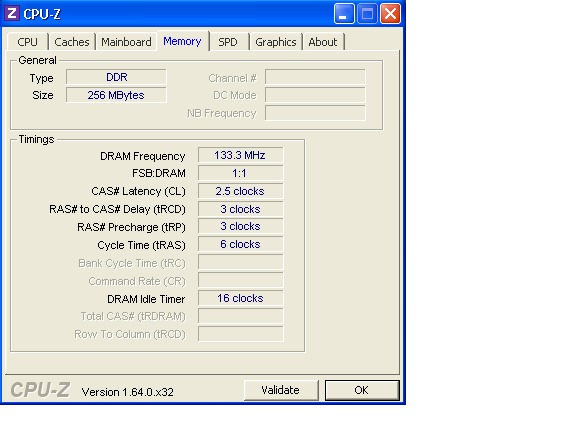This screenshot has width=576, height=432.
Task: Click the RAS# Precharge (tRP) label
Action: pos(131,227)
